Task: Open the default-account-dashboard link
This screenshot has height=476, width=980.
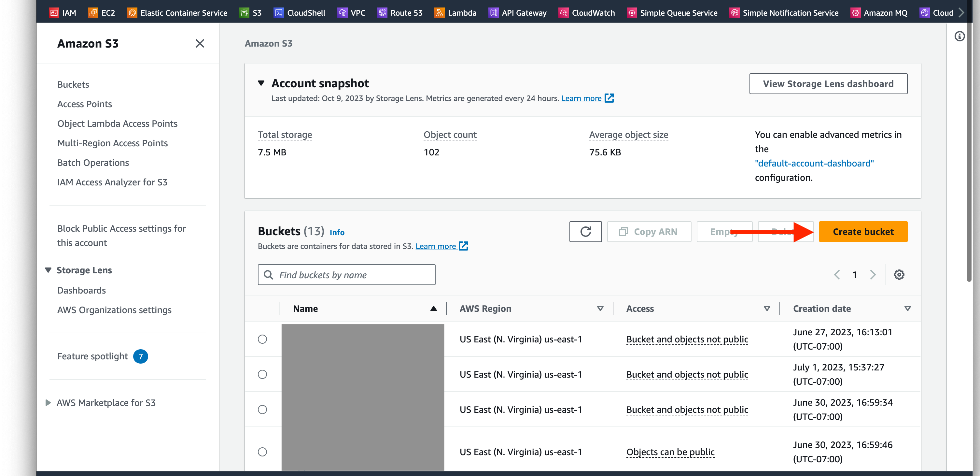Action: pos(814,163)
